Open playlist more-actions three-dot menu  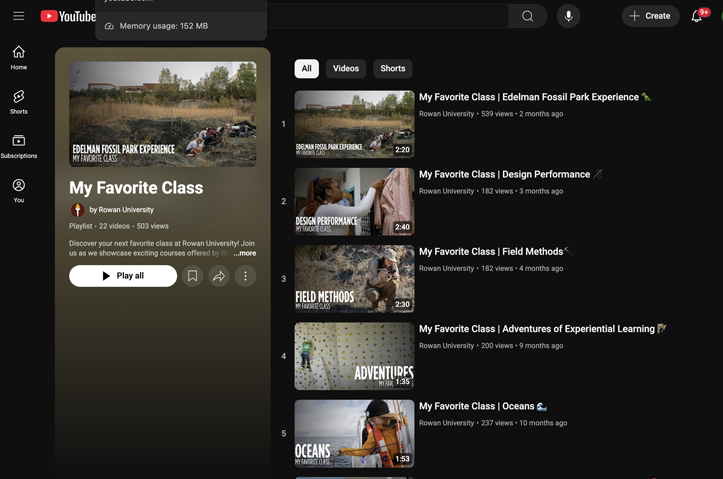[245, 276]
